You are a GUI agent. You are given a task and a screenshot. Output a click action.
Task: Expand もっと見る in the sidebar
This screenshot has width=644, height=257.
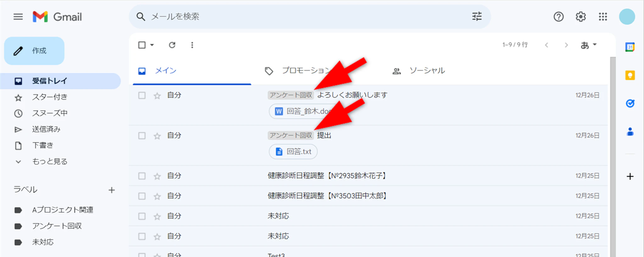point(50,161)
